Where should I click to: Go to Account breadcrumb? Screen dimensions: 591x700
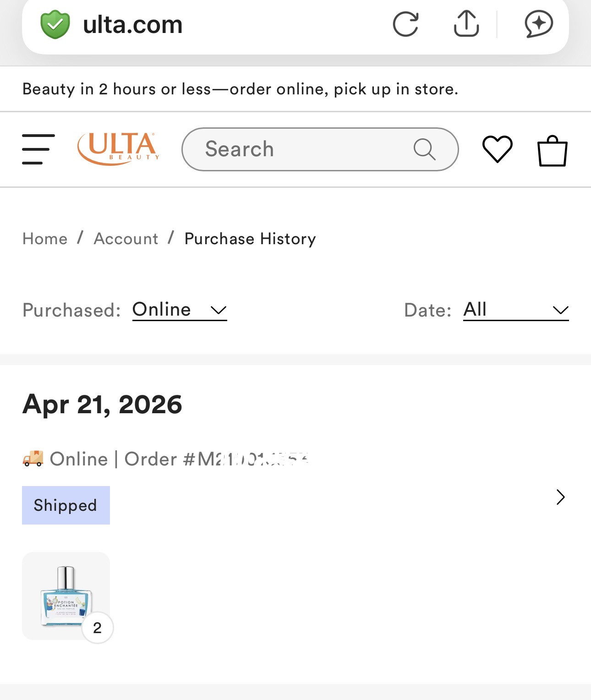click(126, 239)
